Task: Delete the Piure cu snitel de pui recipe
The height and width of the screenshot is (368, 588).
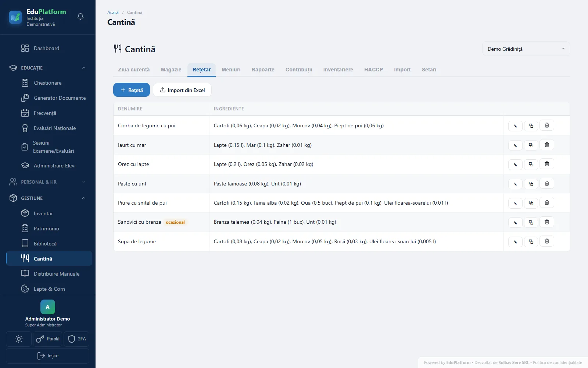Action: tap(547, 202)
